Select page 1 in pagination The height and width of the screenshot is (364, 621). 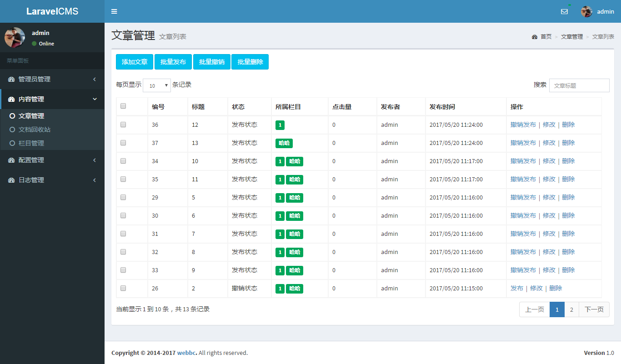pos(557,309)
